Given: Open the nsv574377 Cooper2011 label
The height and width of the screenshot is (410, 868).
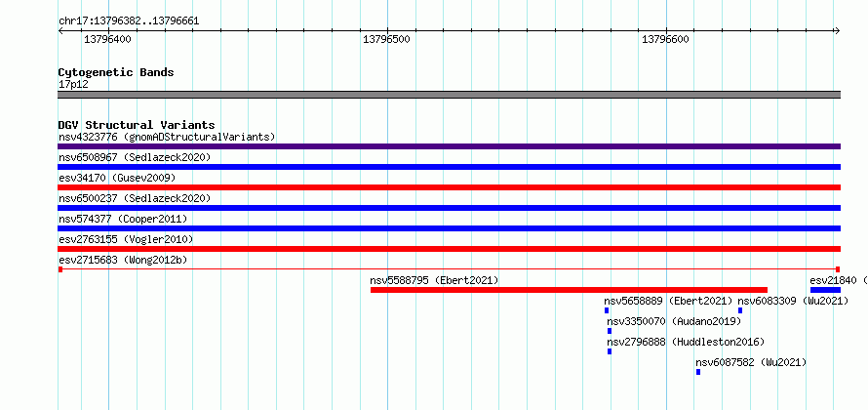Looking at the screenshot, I should pyautogui.click(x=123, y=219).
